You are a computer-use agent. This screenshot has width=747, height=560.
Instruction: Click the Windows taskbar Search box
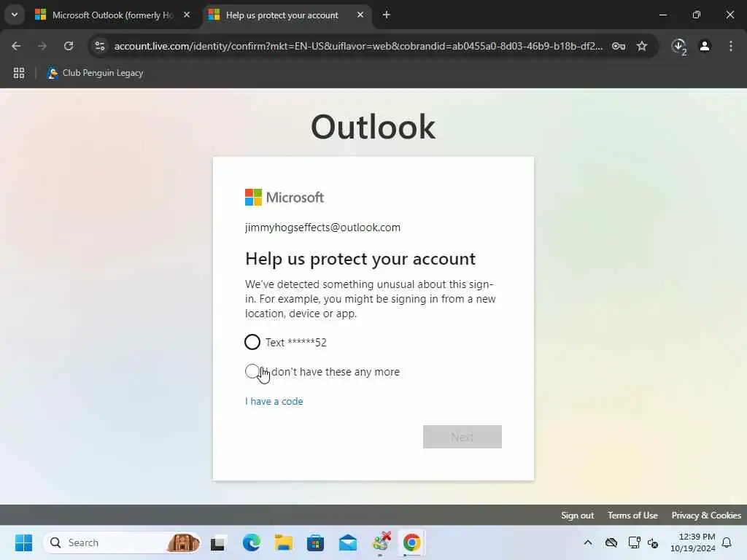tap(122, 542)
